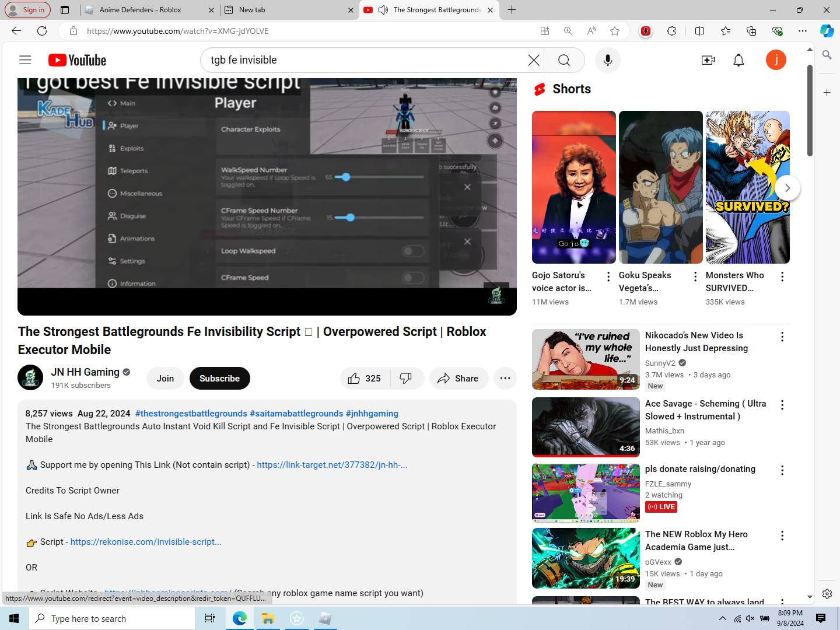This screenshot has width=840, height=630.
Task: Dislike the video with thumbs down
Action: pos(406,379)
